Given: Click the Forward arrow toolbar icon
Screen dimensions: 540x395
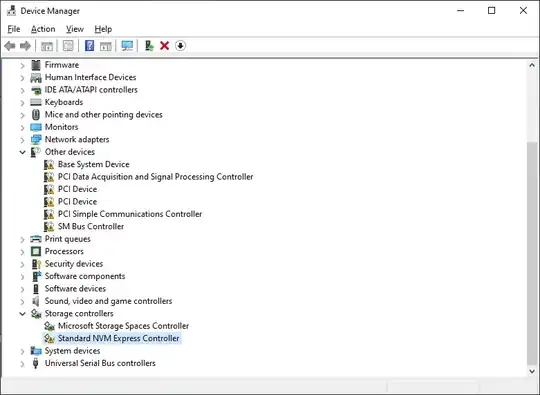Looking at the screenshot, I should [x=25, y=45].
